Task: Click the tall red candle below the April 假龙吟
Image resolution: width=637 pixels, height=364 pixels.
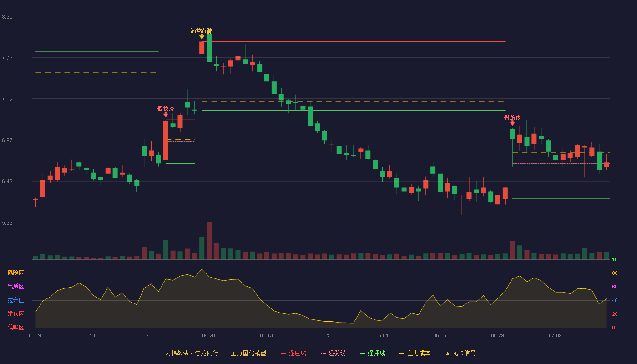Action: [x=166, y=140]
